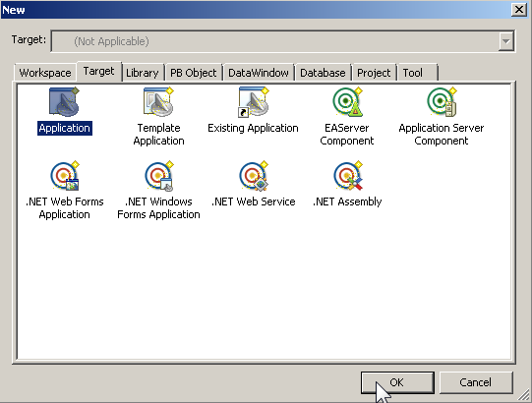Select .NET Windows Forms Application icon
532x403 pixels.
tap(159, 176)
